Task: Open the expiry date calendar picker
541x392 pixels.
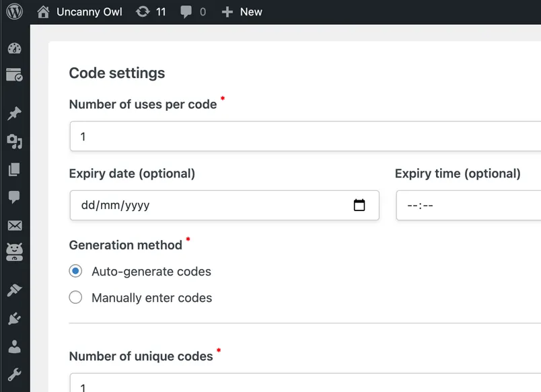Action: (x=359, y=205)
